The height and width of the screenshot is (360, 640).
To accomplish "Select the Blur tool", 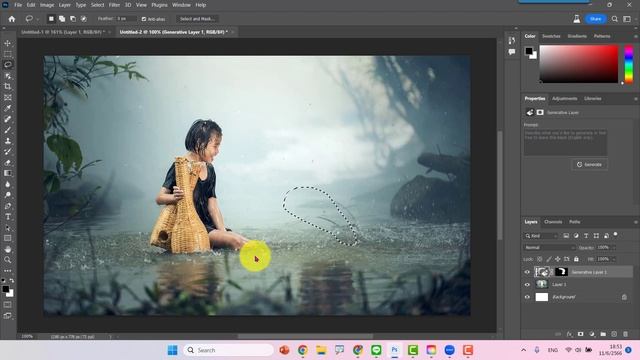I will point(7,184).
